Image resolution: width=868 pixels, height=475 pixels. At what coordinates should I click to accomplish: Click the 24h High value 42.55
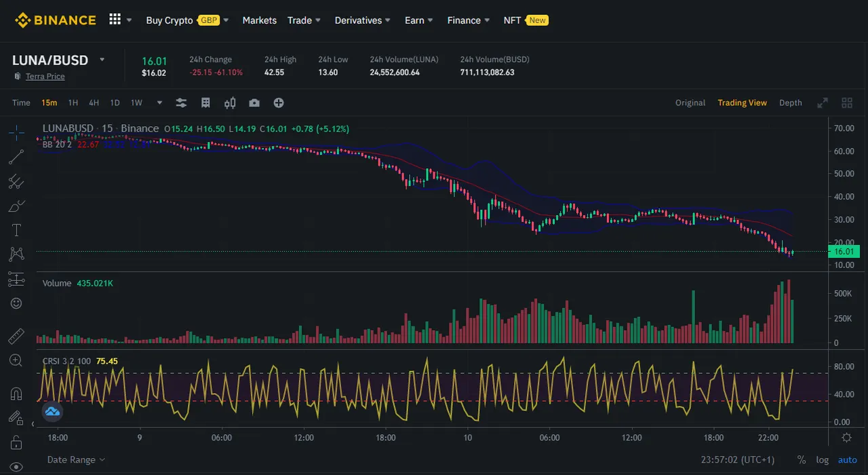tap(274, 72)
